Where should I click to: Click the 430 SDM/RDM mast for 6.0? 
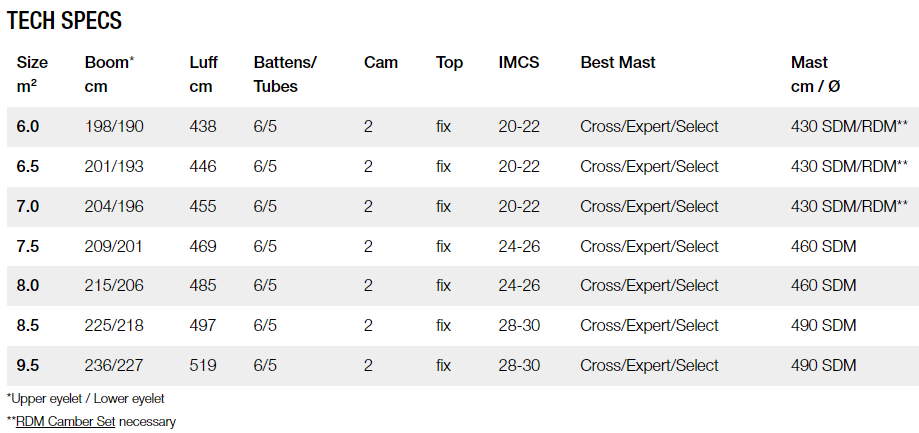coord(849,127)
